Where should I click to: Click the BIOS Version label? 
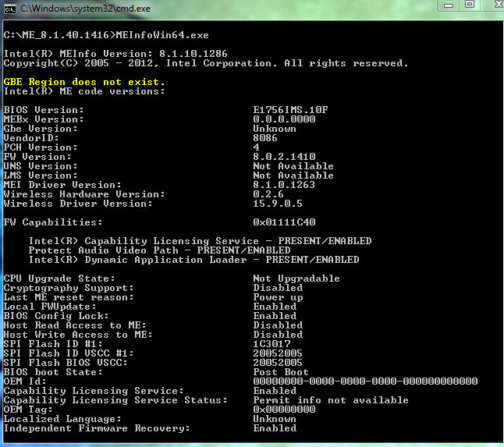(44, 110)
